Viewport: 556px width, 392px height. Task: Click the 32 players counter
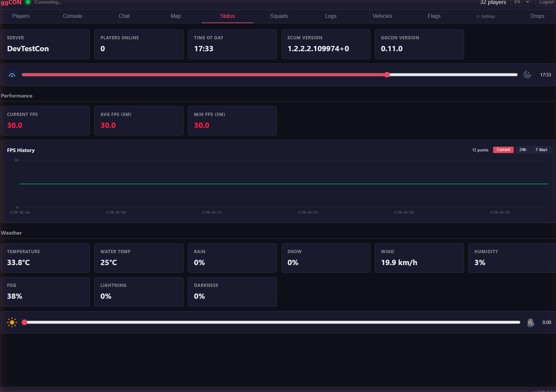point(493,2)
